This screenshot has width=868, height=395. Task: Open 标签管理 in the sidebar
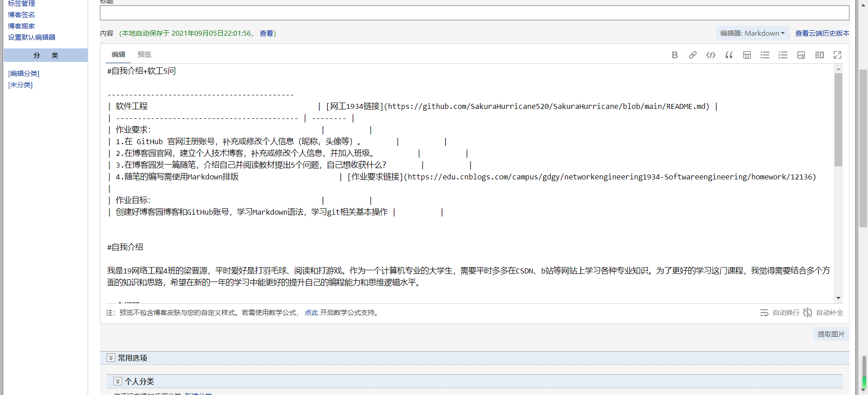(21, 4)
